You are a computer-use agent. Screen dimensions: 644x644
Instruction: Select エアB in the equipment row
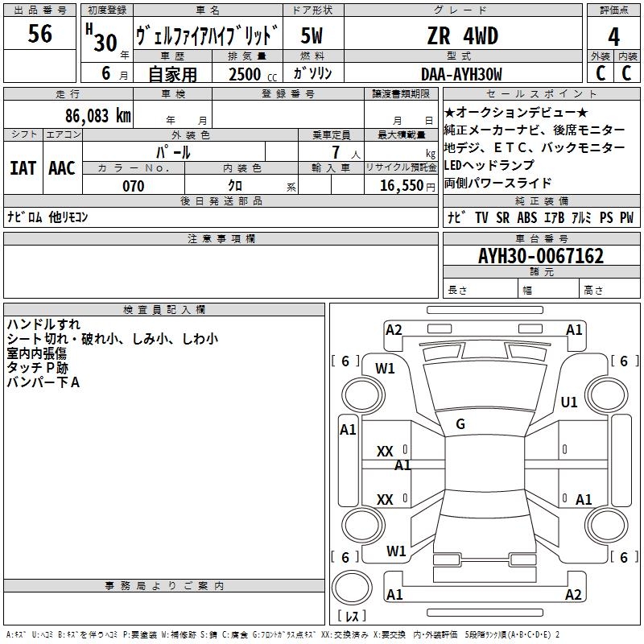pos(554,217)
